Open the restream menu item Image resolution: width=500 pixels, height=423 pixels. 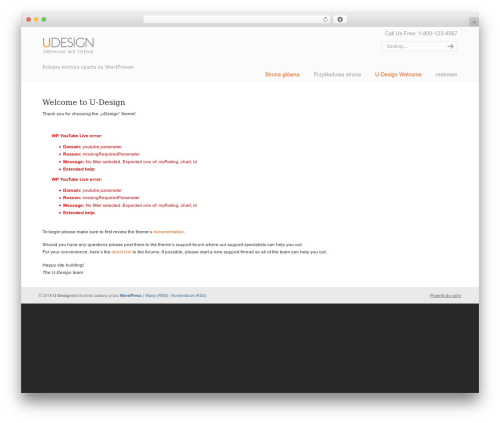pos(446,74)
